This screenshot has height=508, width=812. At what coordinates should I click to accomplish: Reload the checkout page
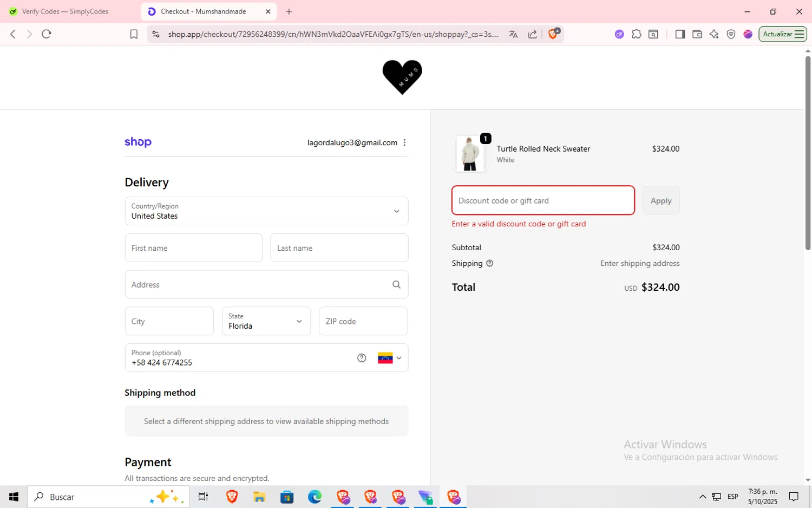pos(47,34)
